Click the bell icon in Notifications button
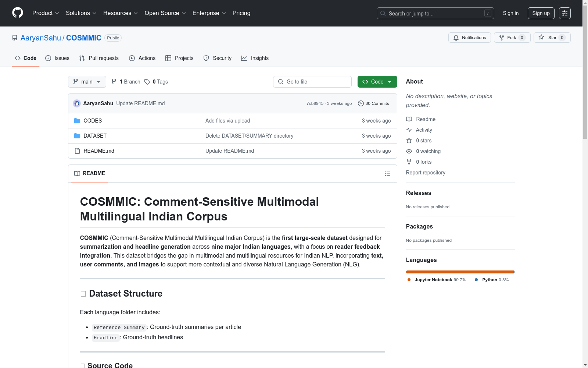The image size is (588, 368). tap(456, 38)
